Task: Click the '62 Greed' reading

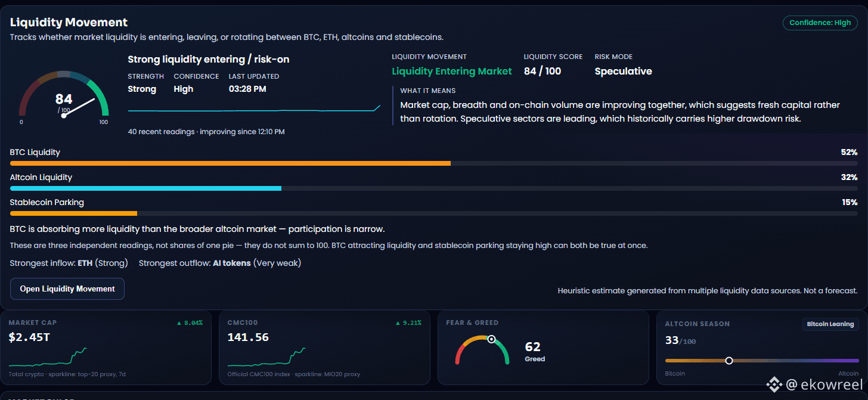Action: [535, 351]
